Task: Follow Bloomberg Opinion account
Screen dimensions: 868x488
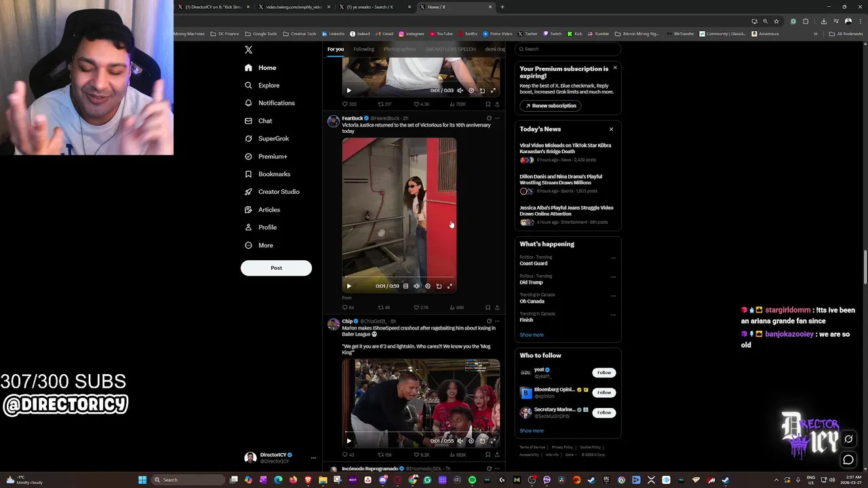Action: pos(604,392)
